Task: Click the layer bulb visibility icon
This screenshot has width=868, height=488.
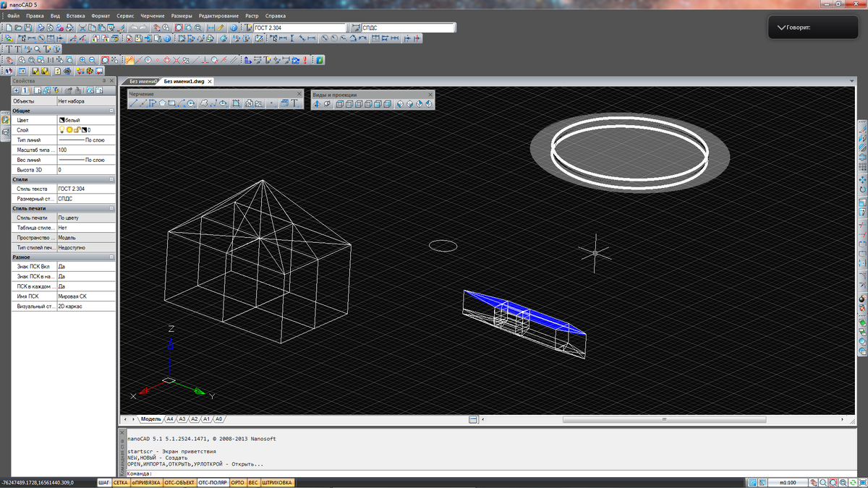Action: 61,130
